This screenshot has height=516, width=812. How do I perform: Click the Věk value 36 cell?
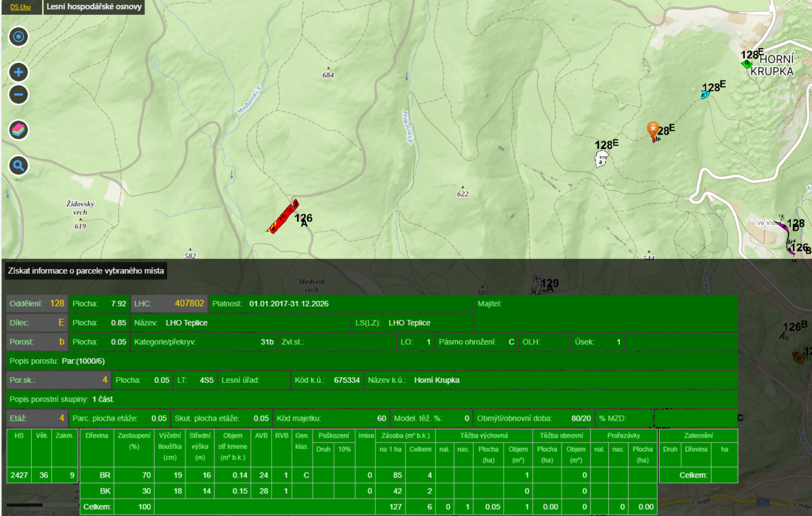tap(43, 475)
